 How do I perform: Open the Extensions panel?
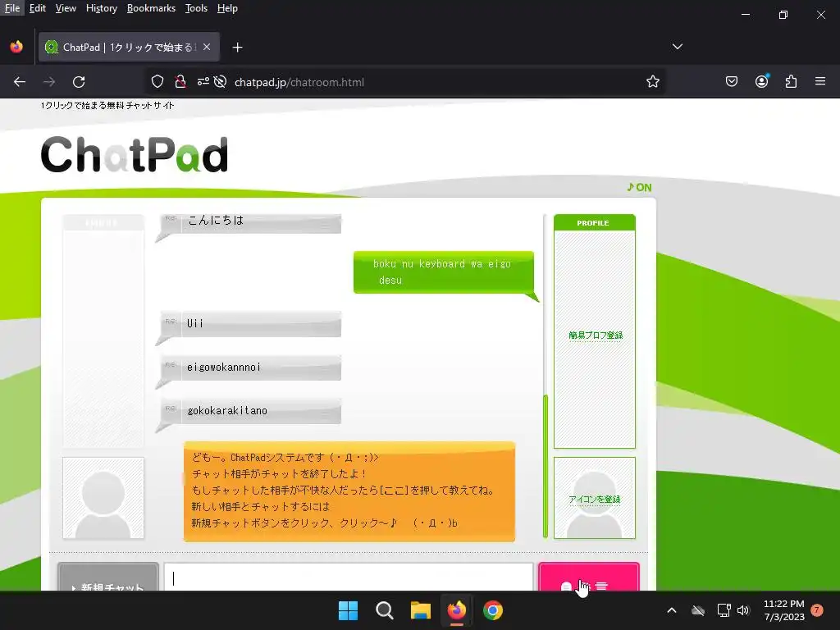pyautogui.click(x=791, y=81)
